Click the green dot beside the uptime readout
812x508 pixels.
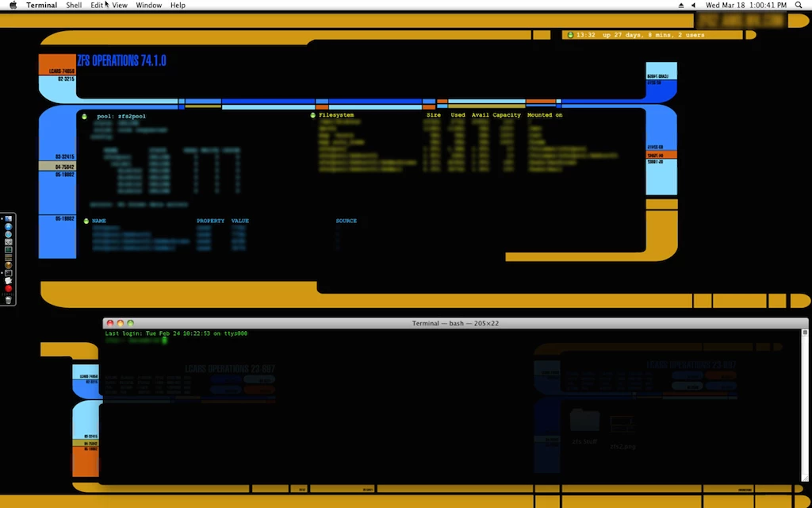coord(570,35)
